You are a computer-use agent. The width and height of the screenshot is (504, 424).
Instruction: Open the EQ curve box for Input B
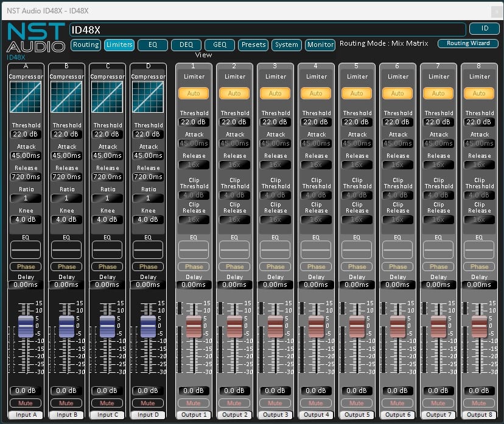point(66,250)
